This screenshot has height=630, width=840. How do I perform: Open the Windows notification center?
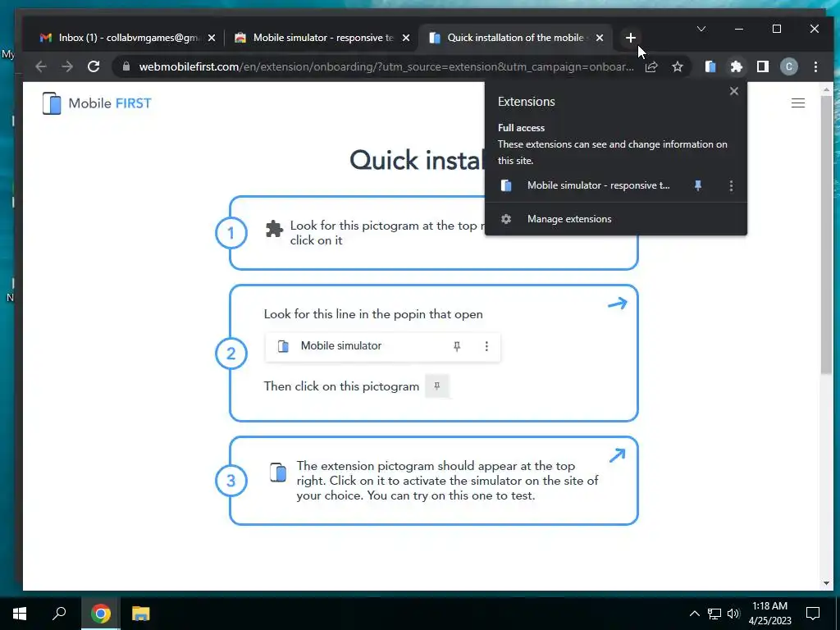pos(813,614)
